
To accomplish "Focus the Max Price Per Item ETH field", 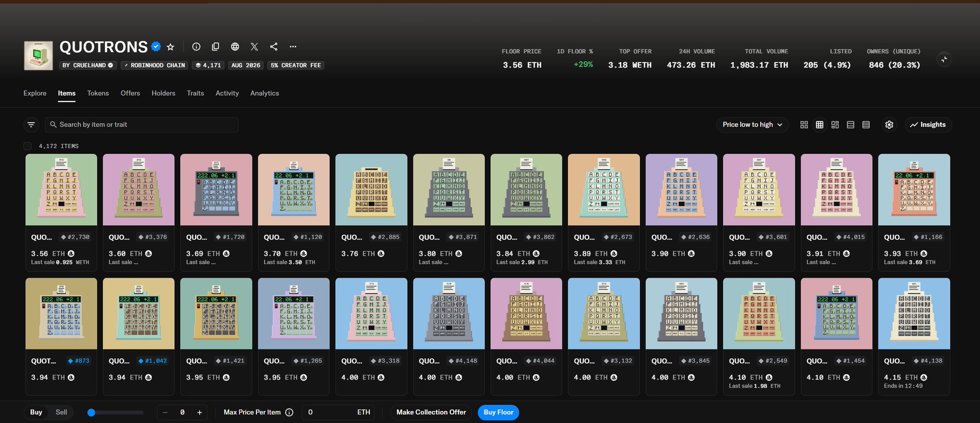I will point(339,412).
